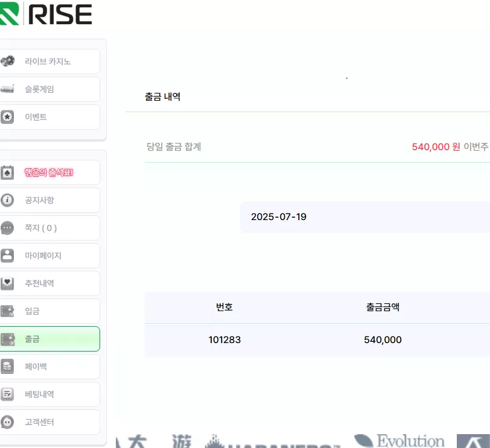The height and width of the screenshot is (448, 490).
Task: Open the 입금 deposit menu
Action: 50,311
